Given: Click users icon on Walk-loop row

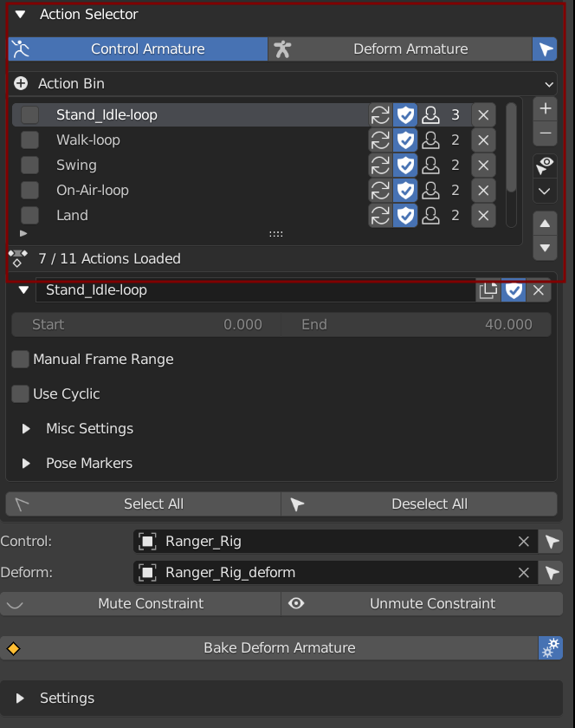Looking at the screenshot, I should point(430,140).
